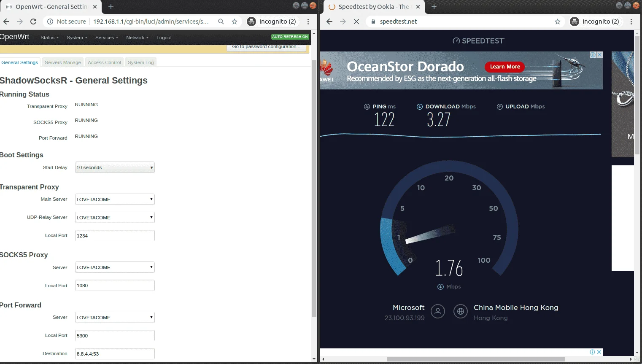The width and height of the screenshot is (642, 364).
Task: Click the OpenWrt address bar URL
Action: pyautogui.click(x=151, y=22)
